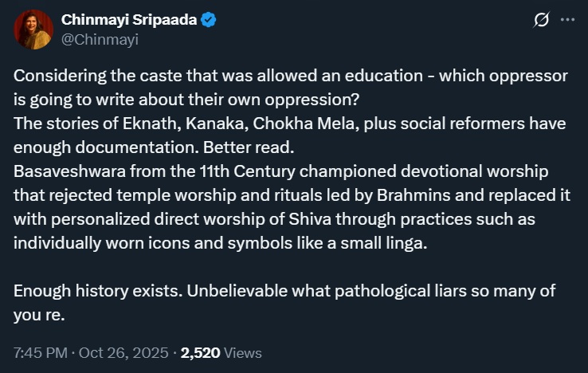Open Chinmayi Sripaada's profile picture
The image size is (588, 373).
[x=33, y=29]
